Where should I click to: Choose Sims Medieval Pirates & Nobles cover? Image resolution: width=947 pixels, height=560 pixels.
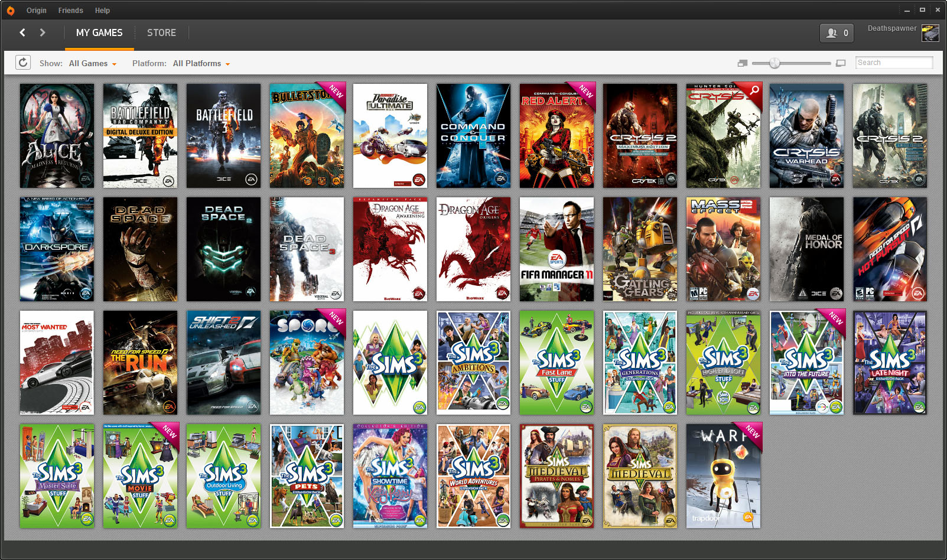click(557, 476)
